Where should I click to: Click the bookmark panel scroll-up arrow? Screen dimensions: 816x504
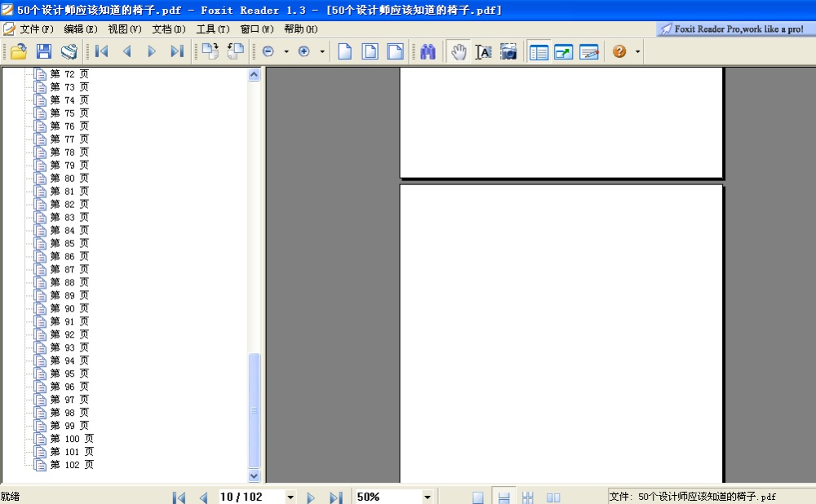[254, 75]
